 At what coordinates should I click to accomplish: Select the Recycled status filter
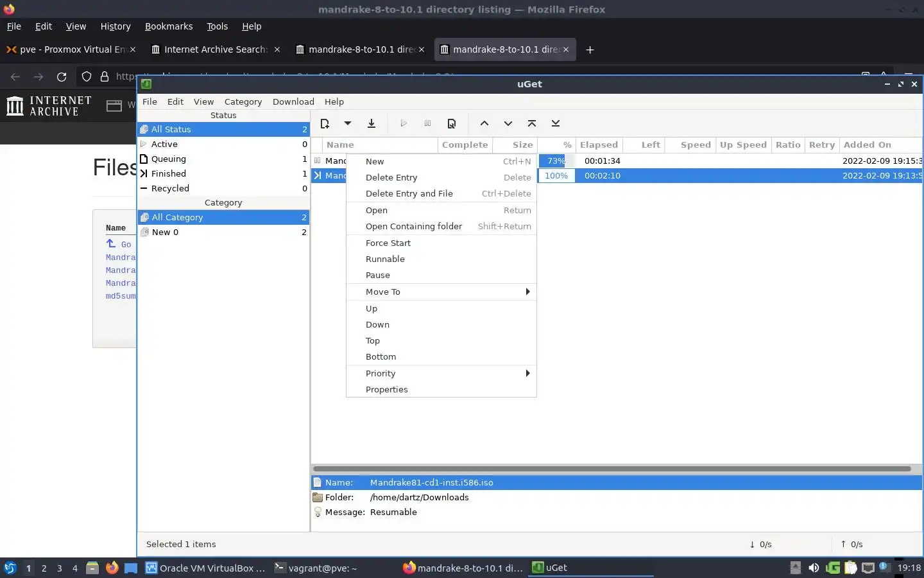(x=223, y=188)
